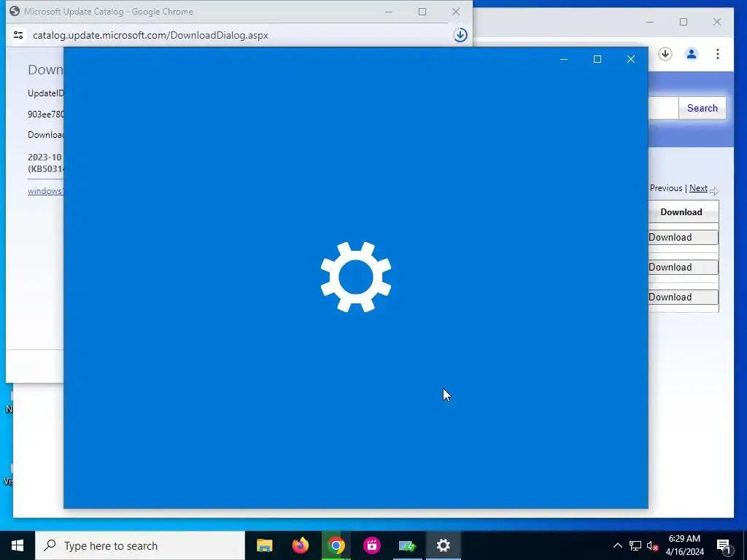Maximize the Microsoft Update Catalog popup
The width and height of the screenshot is (747, 560).
click(422, 12)
